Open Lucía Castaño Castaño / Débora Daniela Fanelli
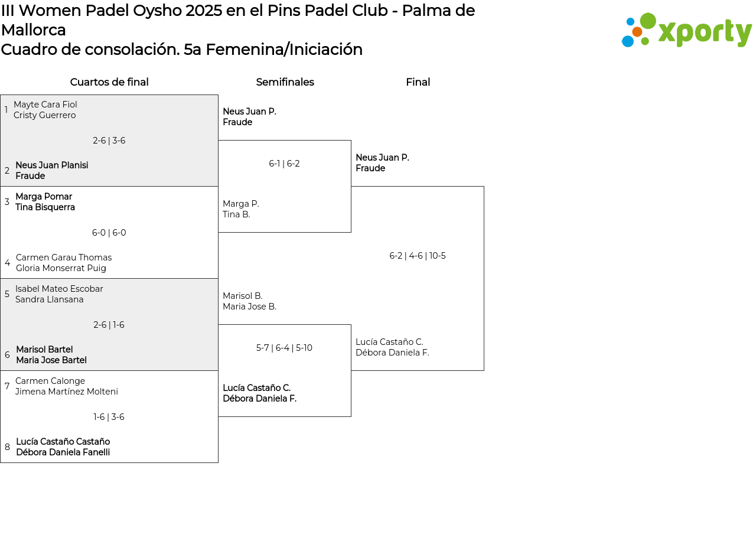The height and width of the screenshot is (541, 756). click(63, 447)
